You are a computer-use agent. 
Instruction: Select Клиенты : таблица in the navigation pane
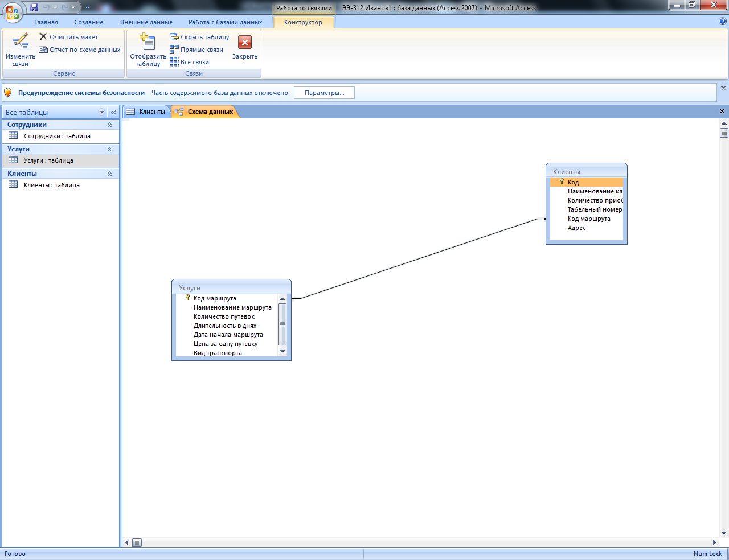[x=60, y=185]
